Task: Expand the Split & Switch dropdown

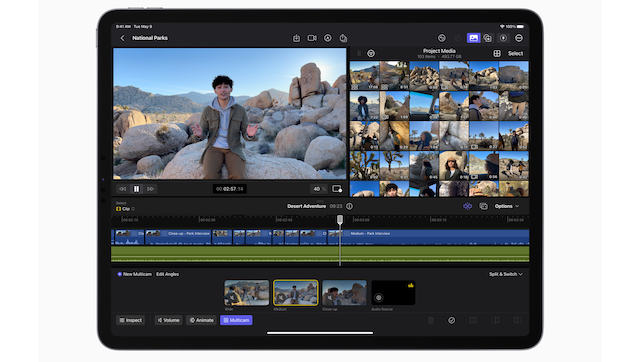Action: [506, 274]
